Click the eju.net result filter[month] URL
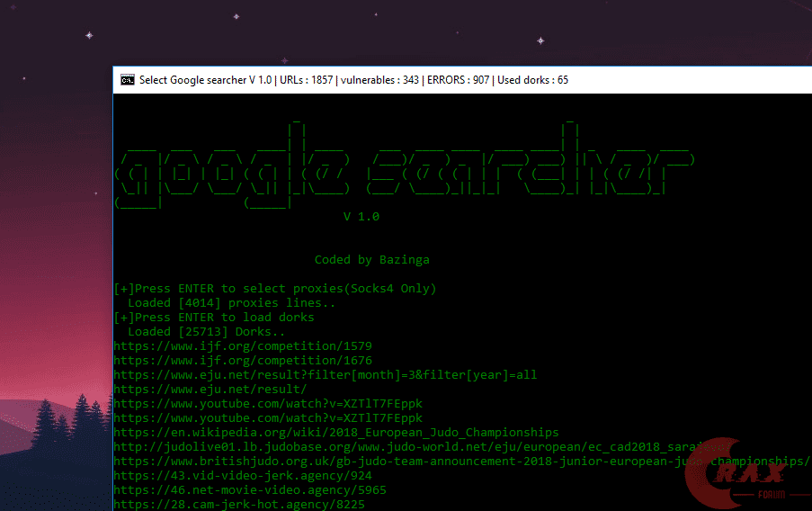 click(326, 374)
